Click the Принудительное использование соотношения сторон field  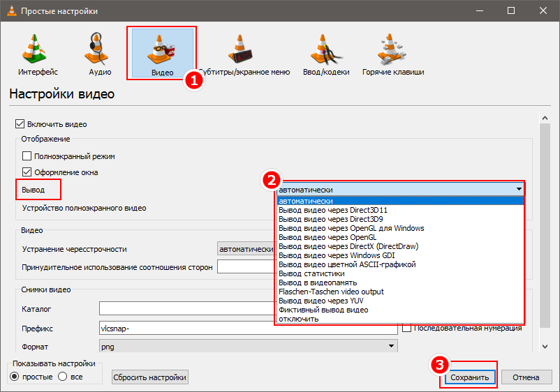pyautogui.click(x=246, y=267)
